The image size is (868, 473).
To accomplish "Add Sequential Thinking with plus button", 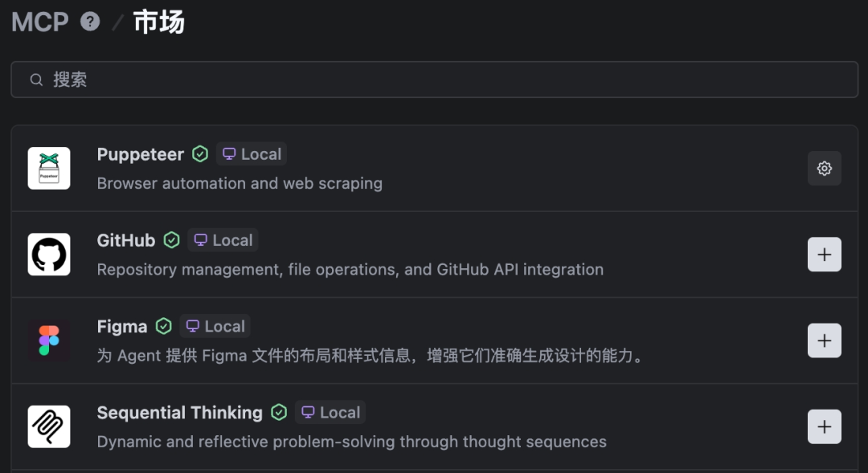I will pyautogui.click(x=824, y=426).
